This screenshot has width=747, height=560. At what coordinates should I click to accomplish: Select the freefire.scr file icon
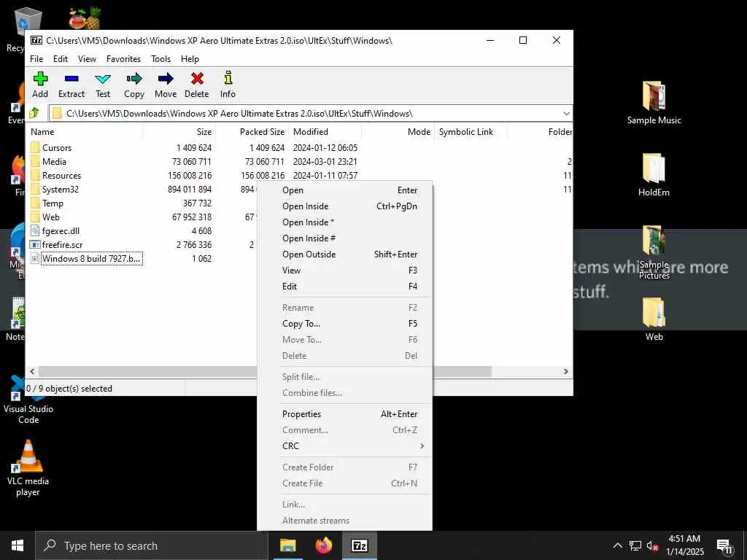(35, 245)
